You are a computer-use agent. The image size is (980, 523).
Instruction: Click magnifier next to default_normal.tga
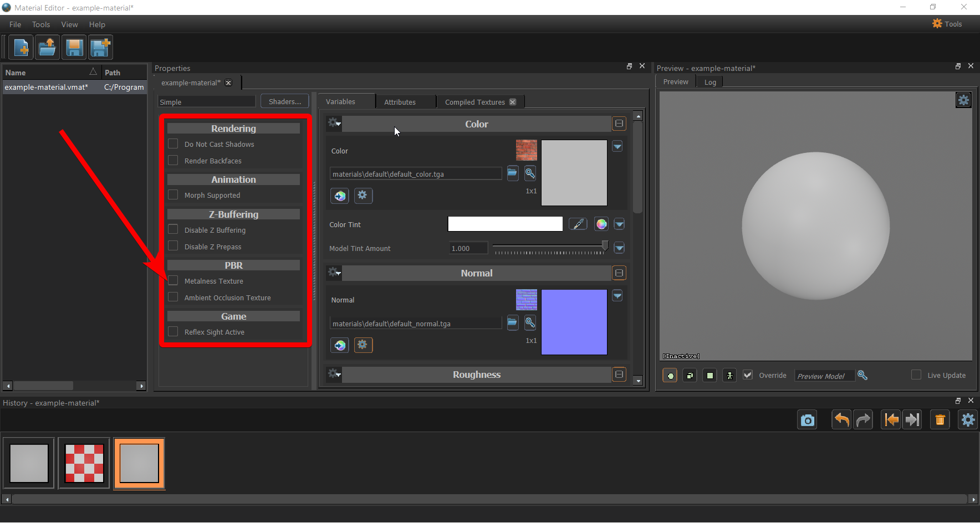(x=530, y=323)
